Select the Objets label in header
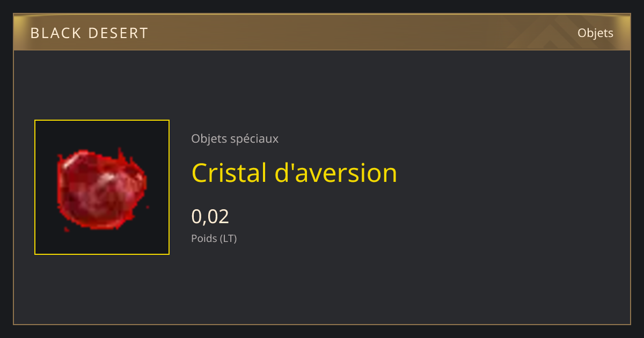 (x=595, y=33)
